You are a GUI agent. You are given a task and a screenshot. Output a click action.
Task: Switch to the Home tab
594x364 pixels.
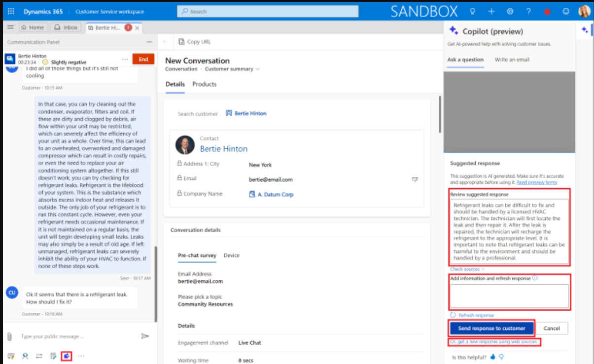[33, 28]
